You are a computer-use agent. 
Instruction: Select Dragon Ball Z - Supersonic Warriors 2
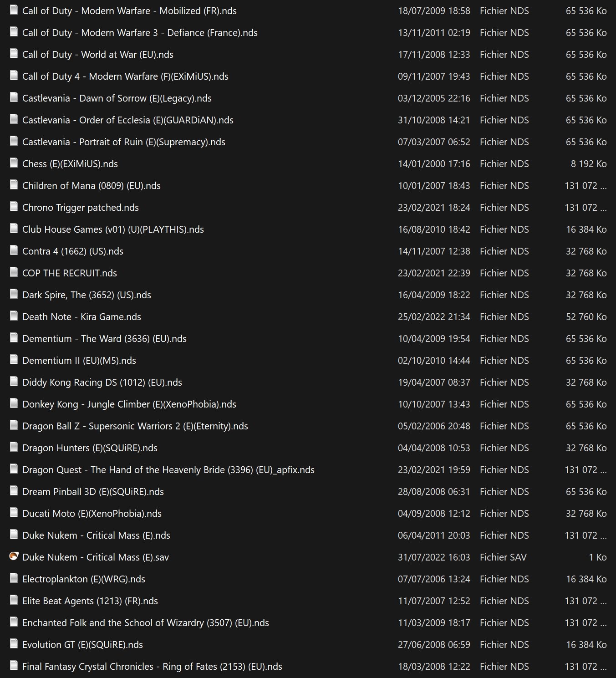coord(135,426)
